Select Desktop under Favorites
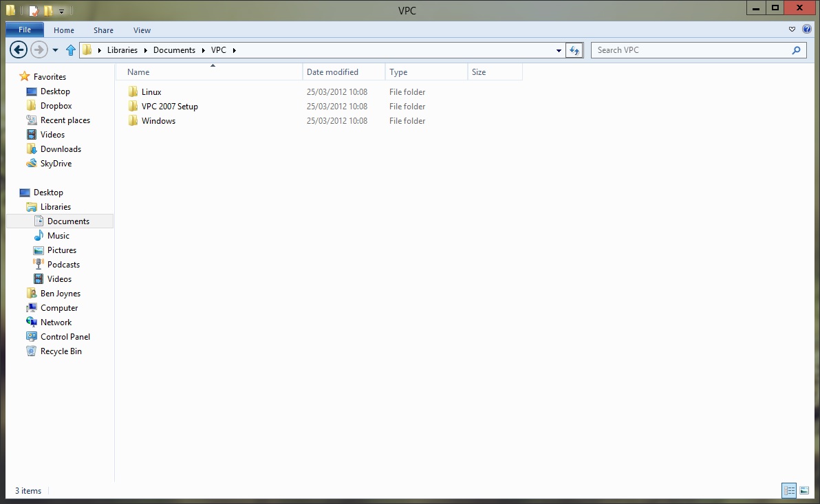This screenshot has height=504, width=820. point(55,91)
